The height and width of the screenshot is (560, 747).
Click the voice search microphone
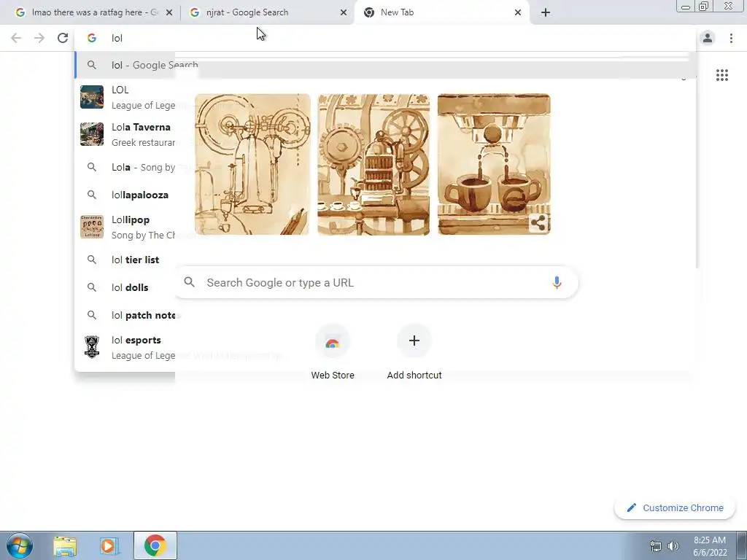pos(557,282)
